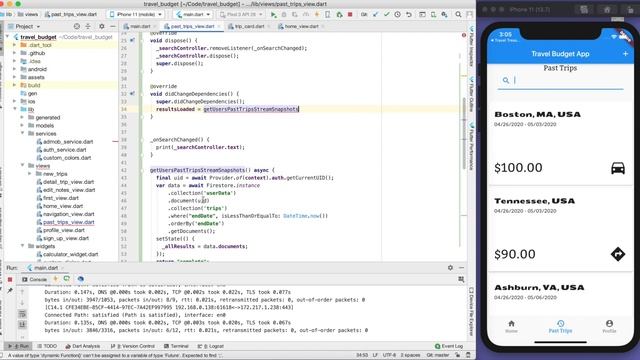Click the override gutter icon beside dispose()
The image size is (640, 360).
[132, 40]
